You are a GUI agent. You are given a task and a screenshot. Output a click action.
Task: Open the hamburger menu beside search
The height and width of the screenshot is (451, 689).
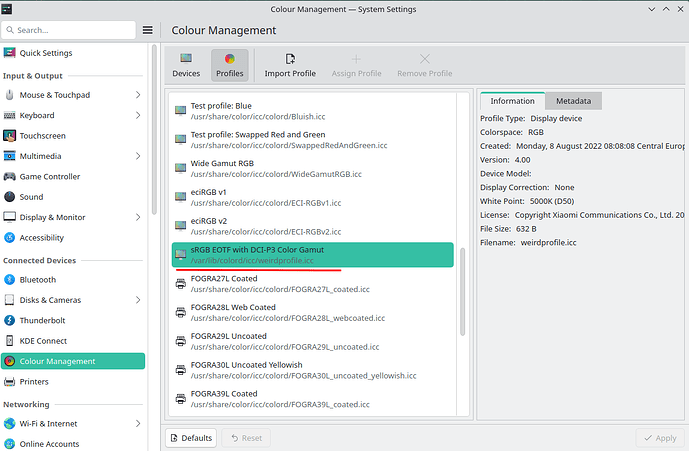tap(147, 30)
